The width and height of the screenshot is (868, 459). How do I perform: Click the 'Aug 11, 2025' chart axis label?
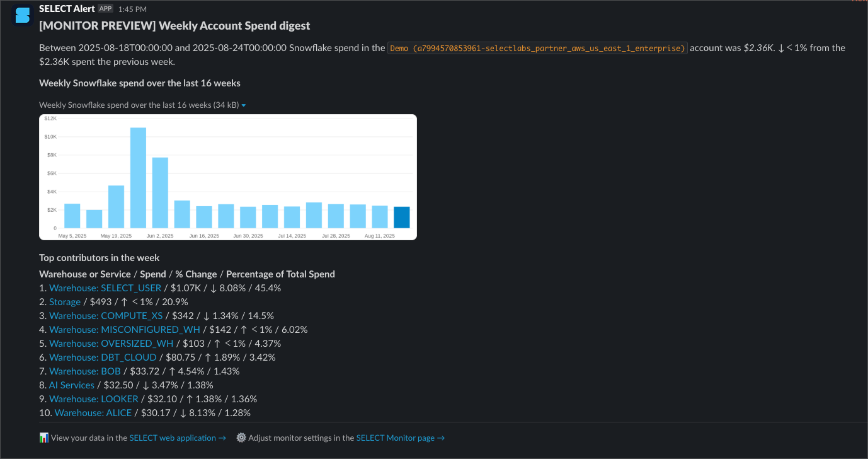pyautogui.click(x=380, y=236)
